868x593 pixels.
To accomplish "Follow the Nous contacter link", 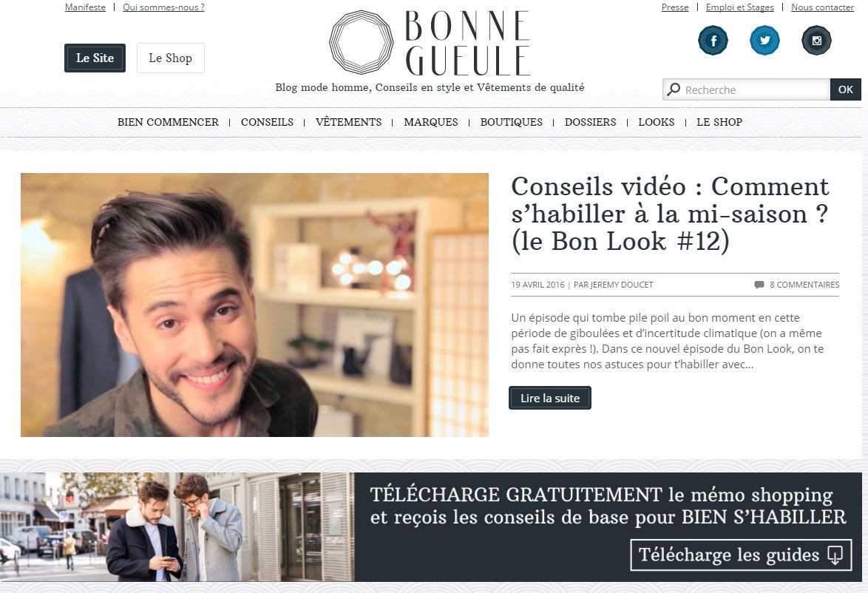I will click(822, 7).
